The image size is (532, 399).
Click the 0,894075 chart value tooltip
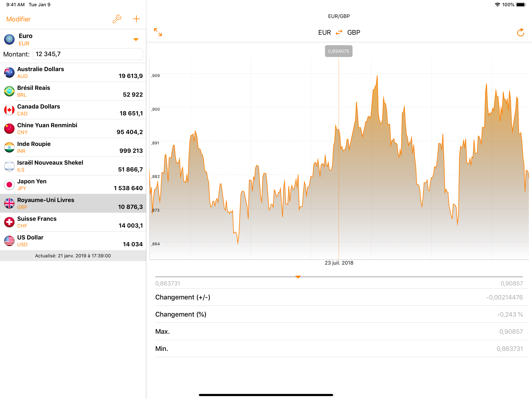(338, 51)
